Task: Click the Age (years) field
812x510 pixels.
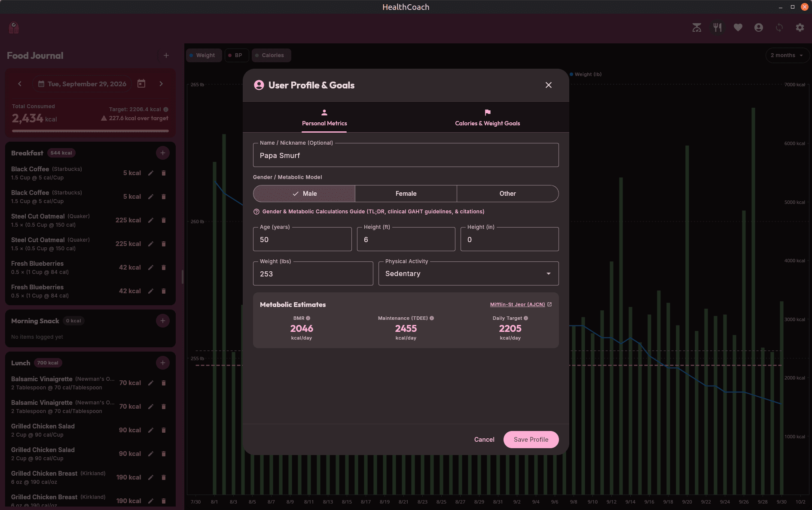Action: point(302,239)
